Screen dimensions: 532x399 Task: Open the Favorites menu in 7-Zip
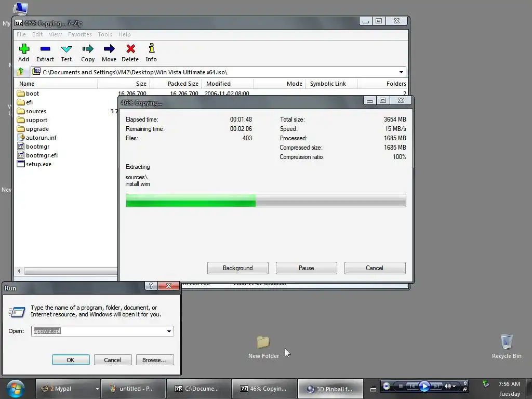click(x=79, y=34)
